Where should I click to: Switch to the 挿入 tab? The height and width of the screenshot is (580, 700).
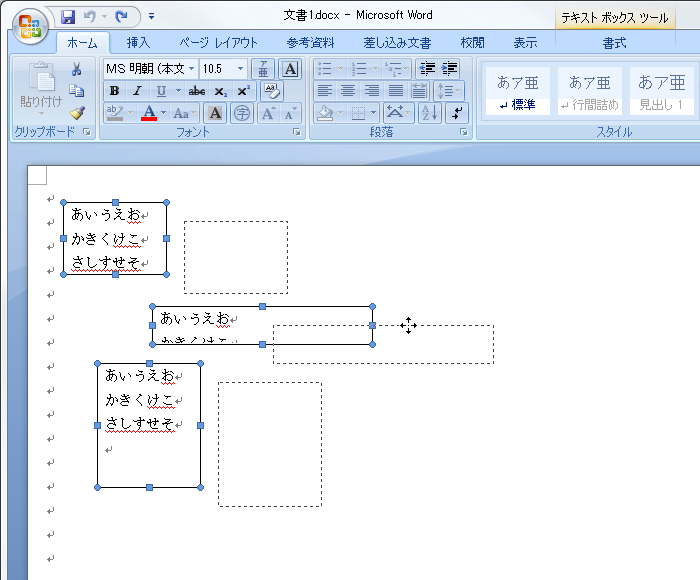tap(139, 42)
